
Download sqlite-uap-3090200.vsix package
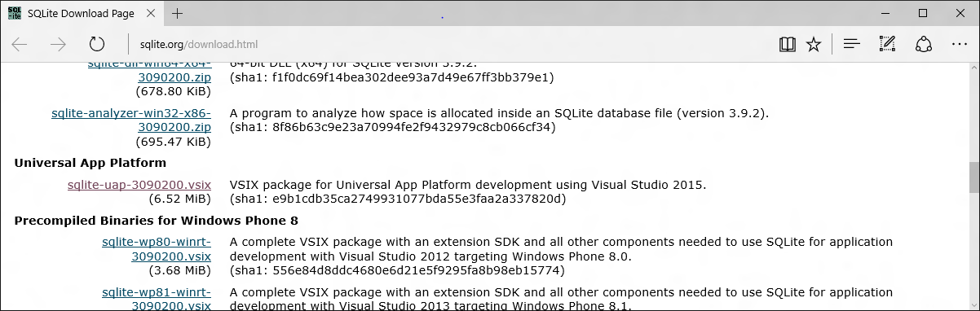point(139,185)
